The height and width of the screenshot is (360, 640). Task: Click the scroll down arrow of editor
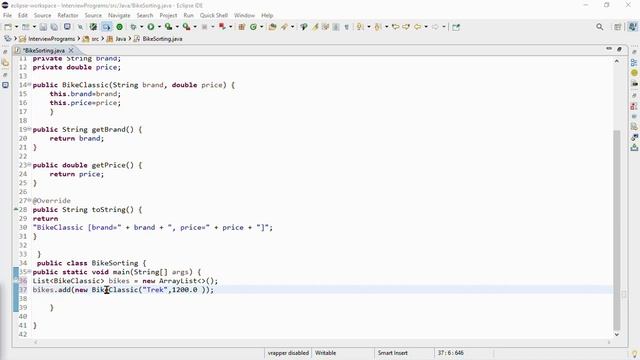click(617, 334)
